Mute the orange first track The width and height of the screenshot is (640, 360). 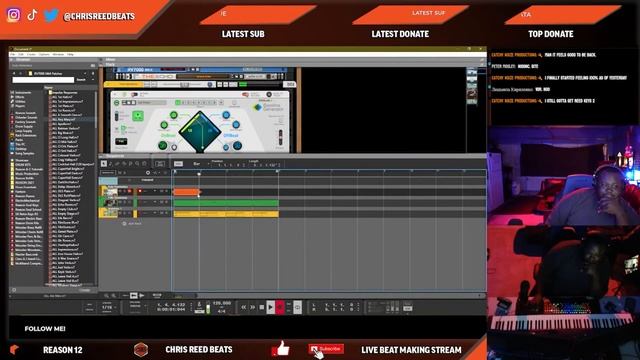point(120,191)
